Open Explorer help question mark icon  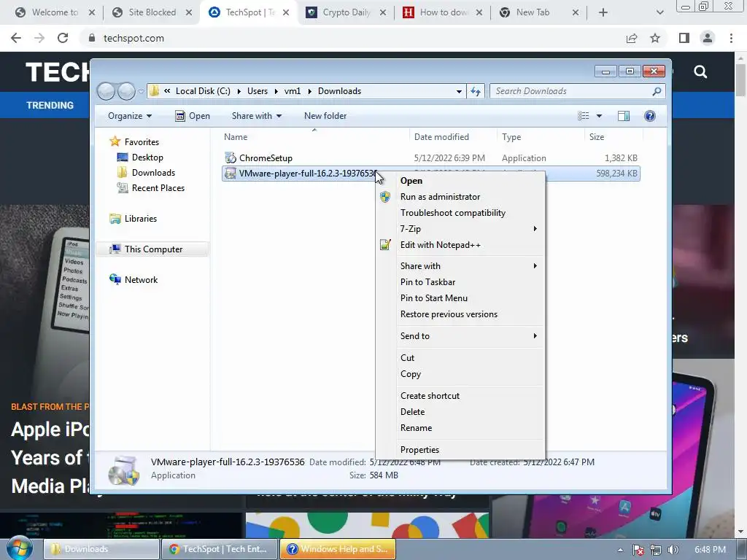coord(649,116)
